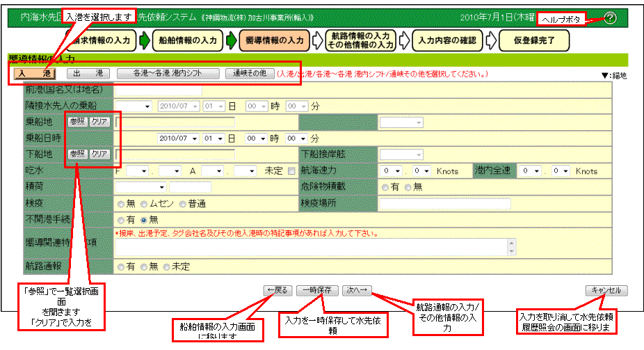Open the 積荷 cargo dropdown
This screenshot has width=644, height=350.
(x=140, y=186)
